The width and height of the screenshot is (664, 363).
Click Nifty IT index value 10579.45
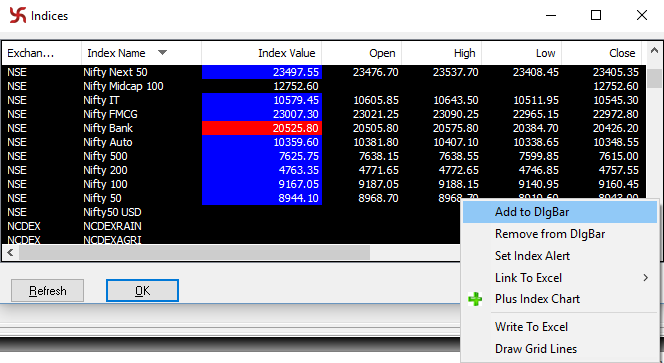coord(262,100)
